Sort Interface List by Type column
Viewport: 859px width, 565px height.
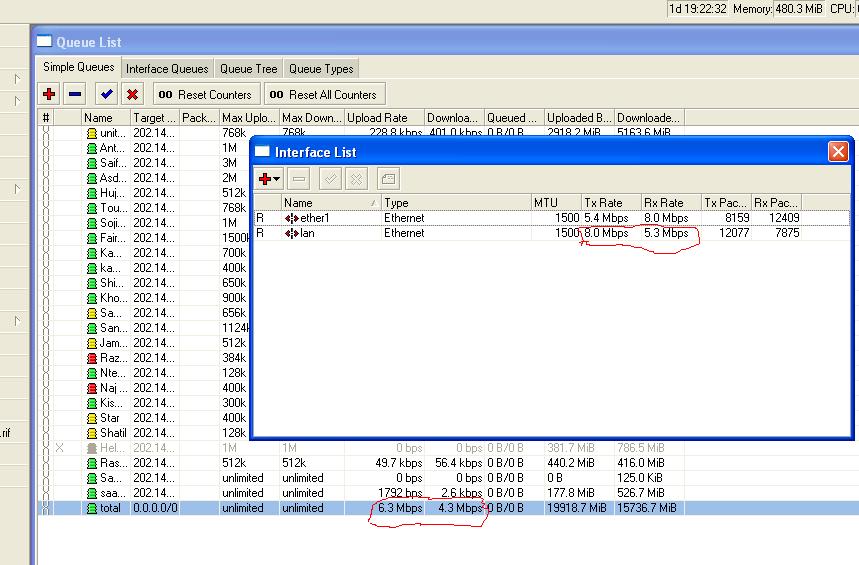(x=456, y=203)
